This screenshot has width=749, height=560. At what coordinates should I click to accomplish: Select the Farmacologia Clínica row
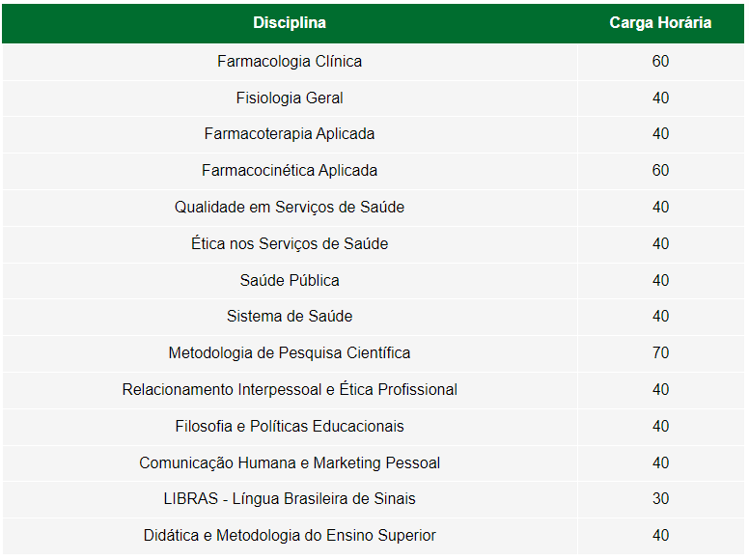290,62
